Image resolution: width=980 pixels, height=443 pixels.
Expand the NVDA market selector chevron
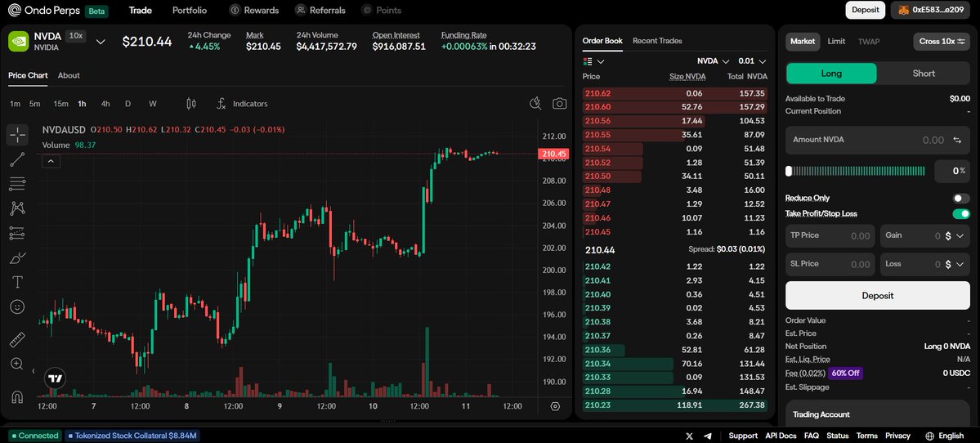[100, 42]
